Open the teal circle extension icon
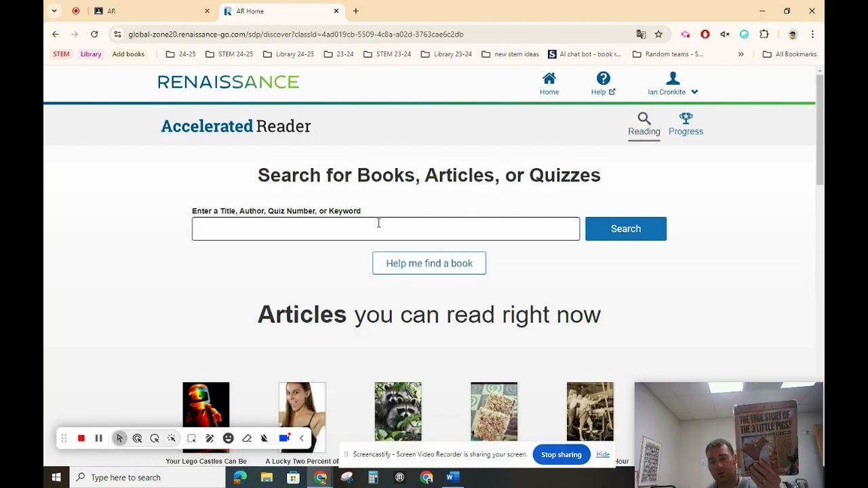 click(744, 34)
